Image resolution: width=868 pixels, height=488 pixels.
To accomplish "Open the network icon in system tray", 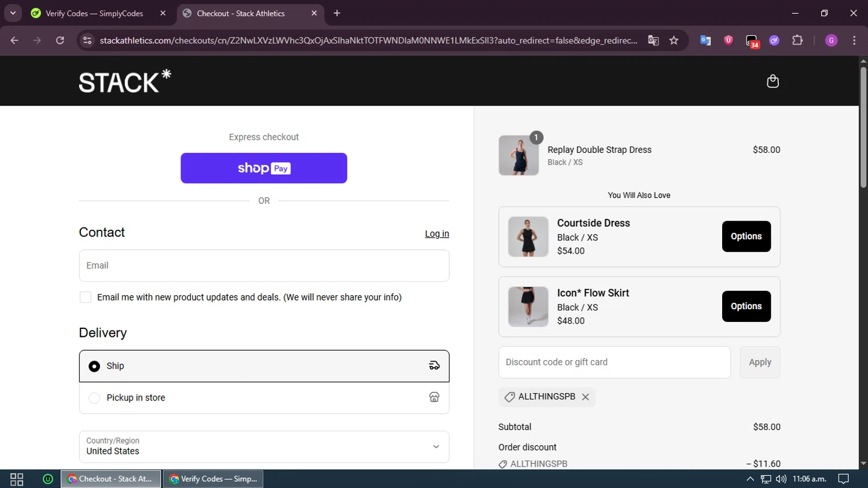I will (766, 479).
